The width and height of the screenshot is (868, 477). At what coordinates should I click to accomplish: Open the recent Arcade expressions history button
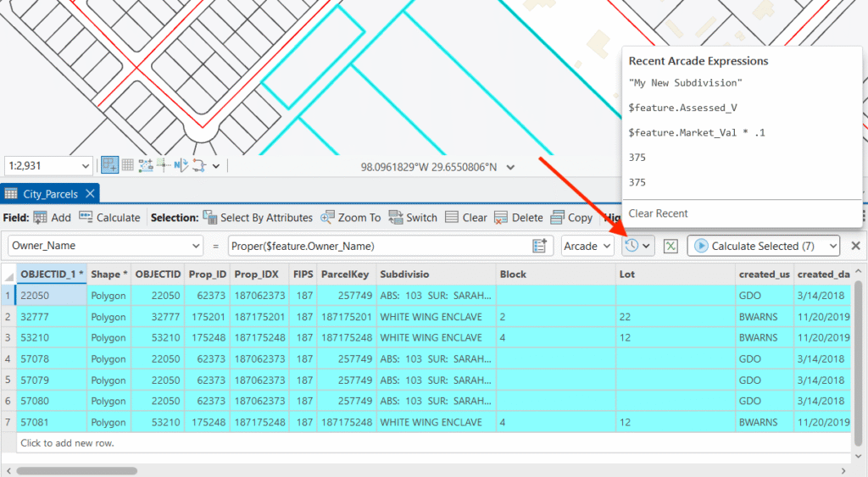637,246
